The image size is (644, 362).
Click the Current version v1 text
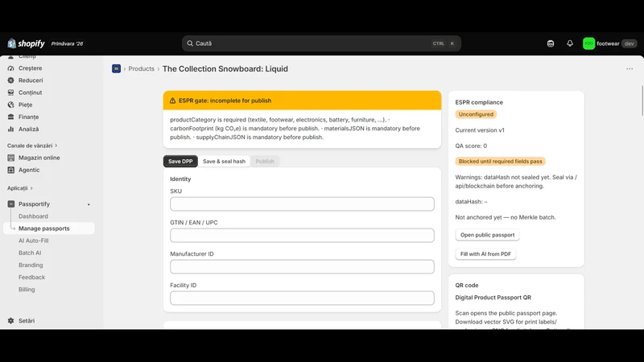coord(480,130)
